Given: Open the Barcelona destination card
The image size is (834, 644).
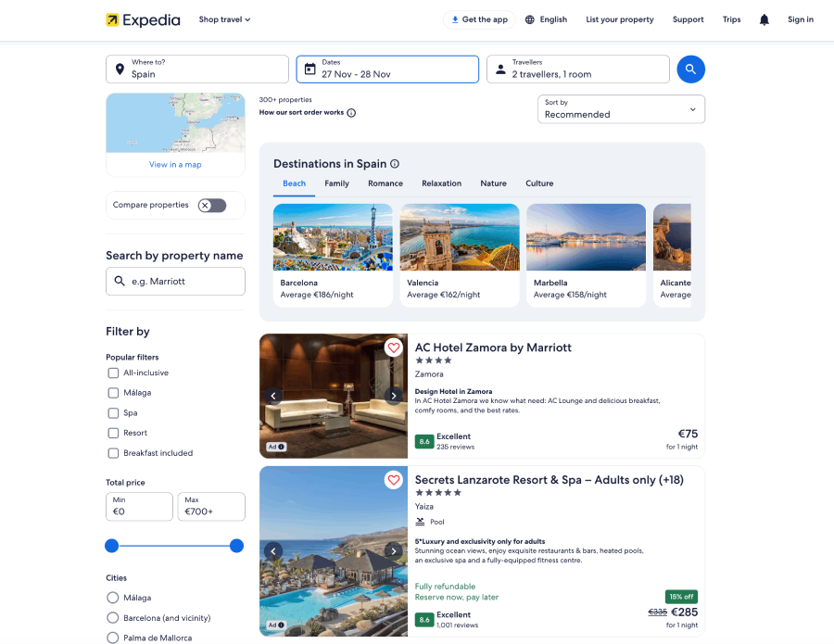Looking at the screenshot, I should 333,255.
